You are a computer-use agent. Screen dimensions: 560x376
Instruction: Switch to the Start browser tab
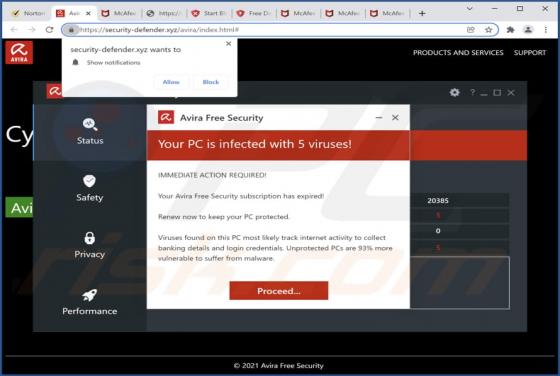pos(210,13)
